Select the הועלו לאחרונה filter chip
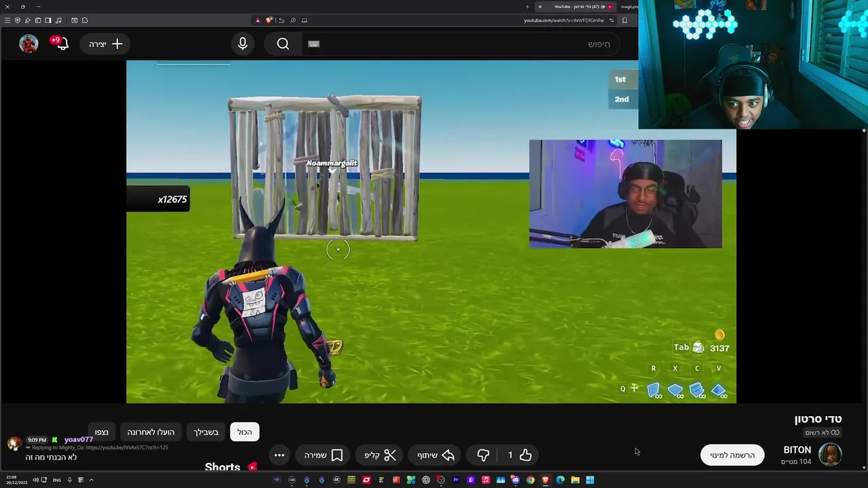 151,432
